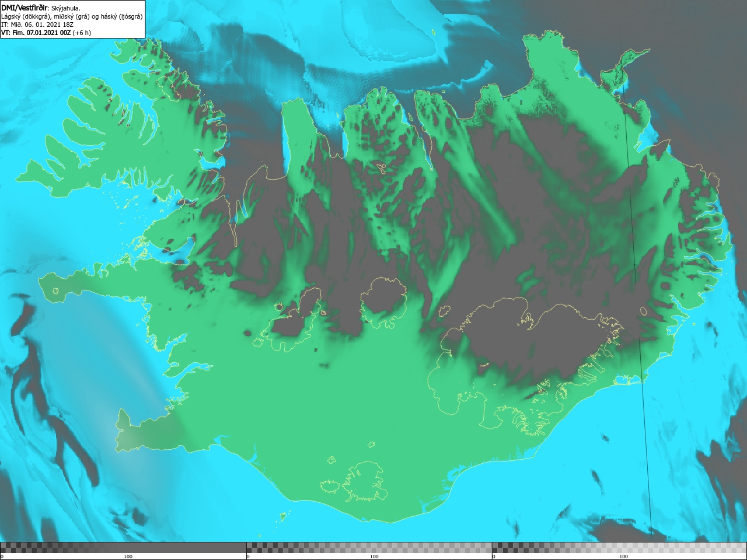
Task: Select the IT: Mið. 06. 01. 2021 18Z line
Action: (37, 24)
